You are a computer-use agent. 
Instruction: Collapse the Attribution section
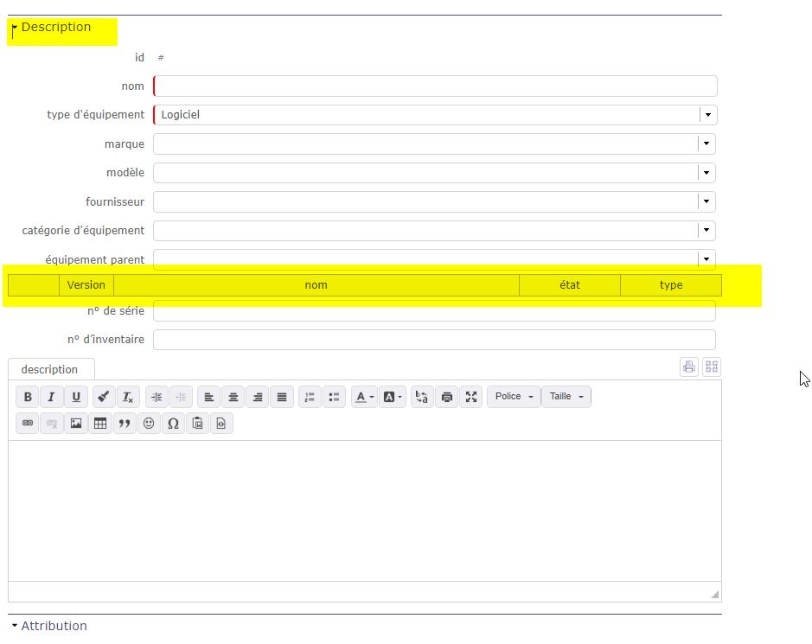click(x=15, y=625)
